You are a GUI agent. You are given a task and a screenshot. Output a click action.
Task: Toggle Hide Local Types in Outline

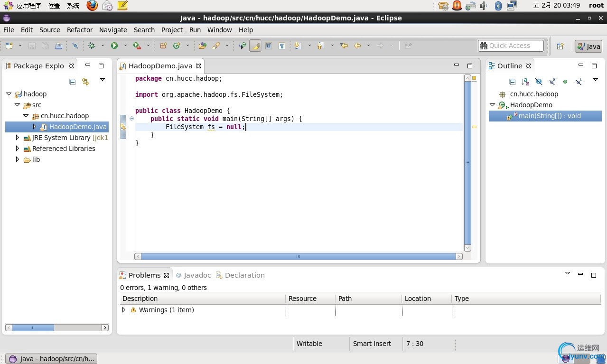(579, 82)
